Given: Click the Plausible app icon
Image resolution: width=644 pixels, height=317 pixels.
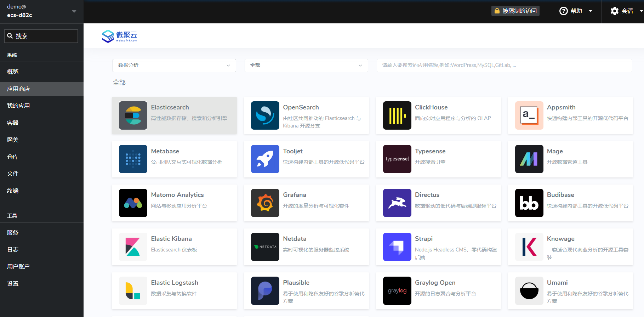Looking at the screenshot, I should [x=265, y=291].
